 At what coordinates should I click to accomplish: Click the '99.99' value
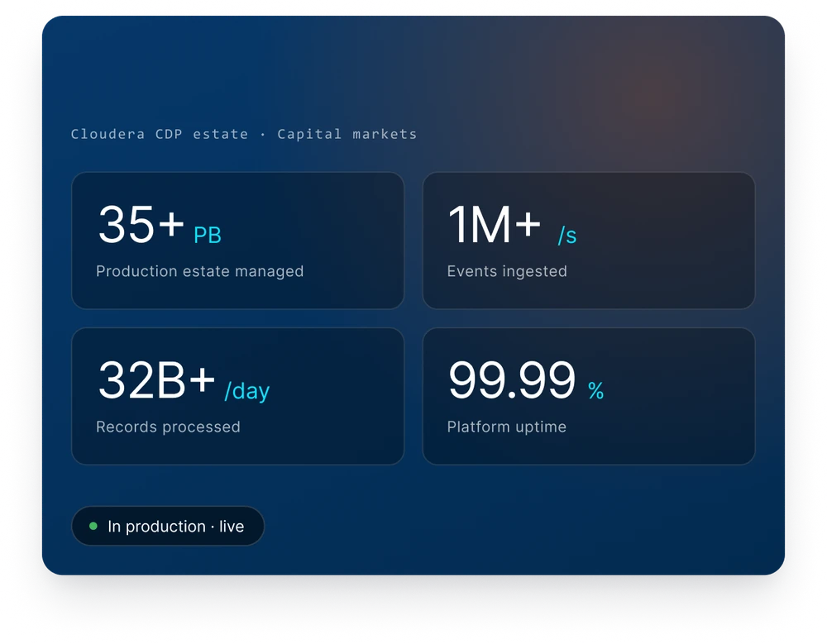(x=512, y=380)
